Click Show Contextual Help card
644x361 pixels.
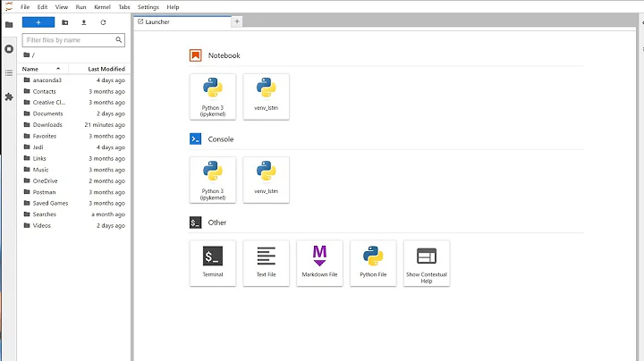coord(427,264)
